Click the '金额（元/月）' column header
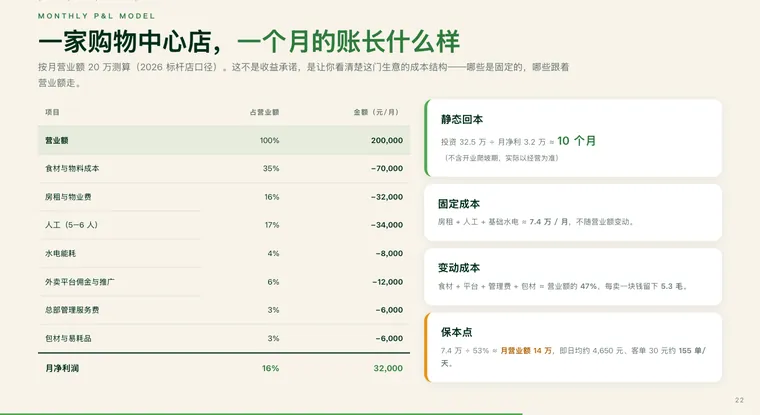This screenshot has width=760, height=415. tap(377, 112)
